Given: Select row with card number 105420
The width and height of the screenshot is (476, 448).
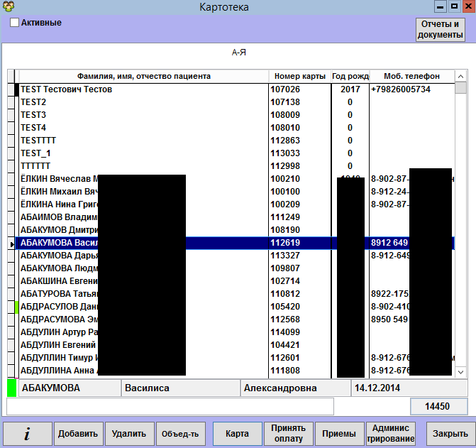Looking at the screenshot, I should tap(298, 307).
